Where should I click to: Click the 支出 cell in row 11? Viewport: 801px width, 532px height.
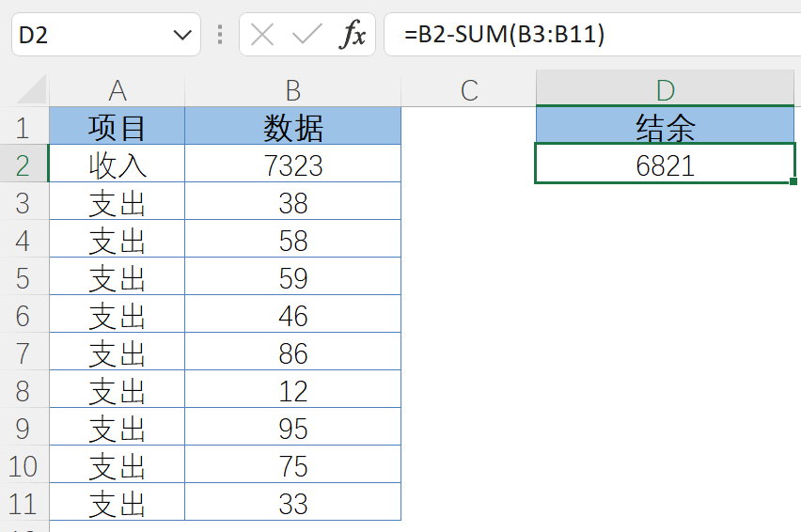[x=117, y=502]
